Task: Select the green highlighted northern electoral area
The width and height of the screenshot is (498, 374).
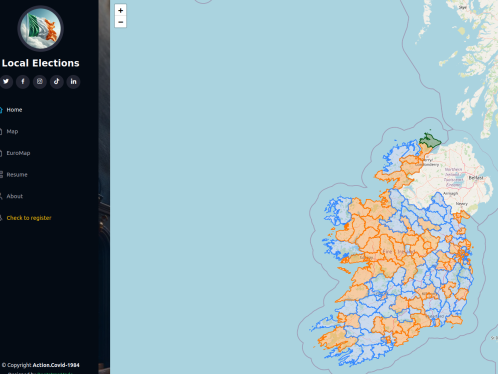Action: [x=430, y=140]
